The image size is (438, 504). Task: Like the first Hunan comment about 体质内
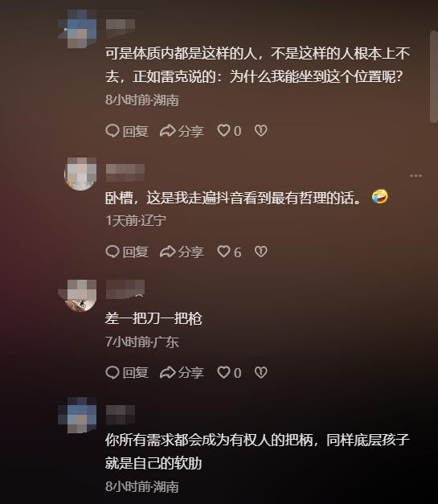click(229, 131)
